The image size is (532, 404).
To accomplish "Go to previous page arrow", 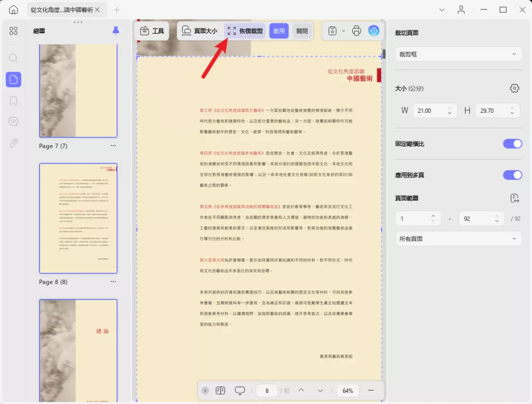I will pos(301,390).
